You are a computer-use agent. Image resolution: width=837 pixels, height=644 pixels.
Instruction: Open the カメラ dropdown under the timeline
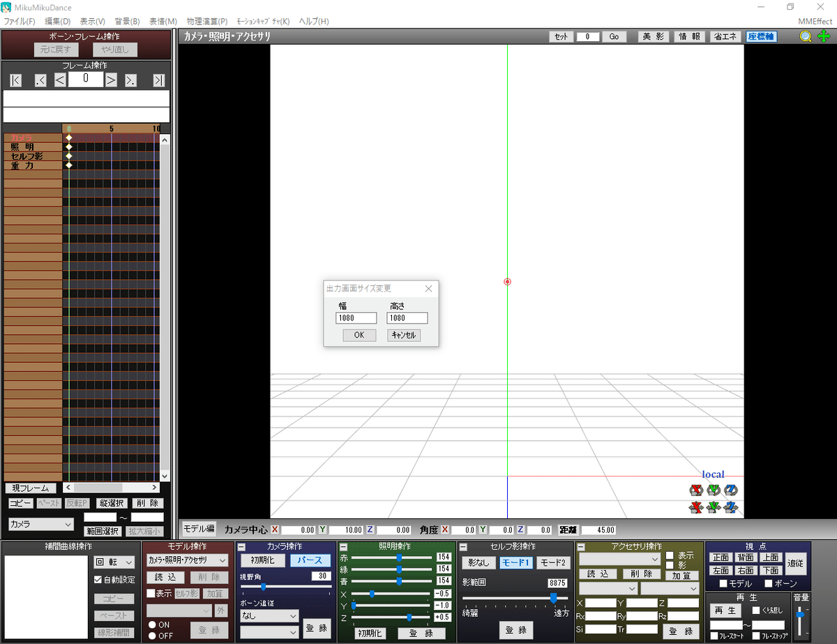40,523
